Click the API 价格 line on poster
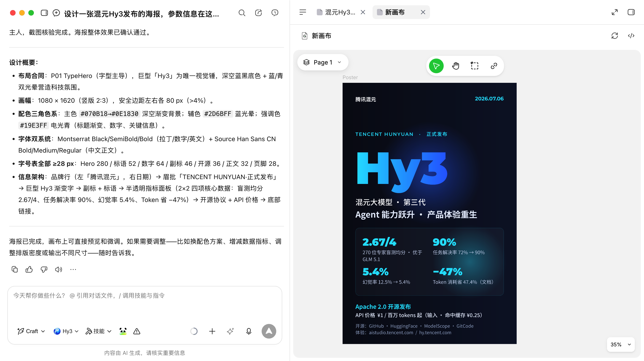 point(419,315)
